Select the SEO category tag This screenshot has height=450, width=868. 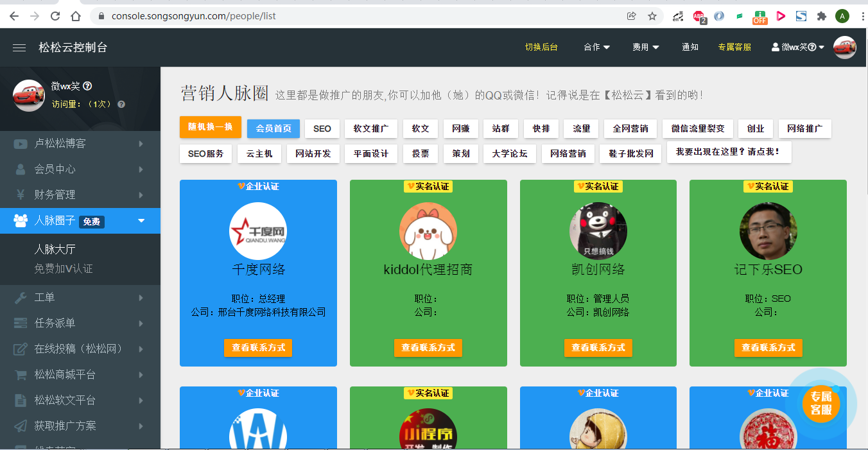click(322, 129)
